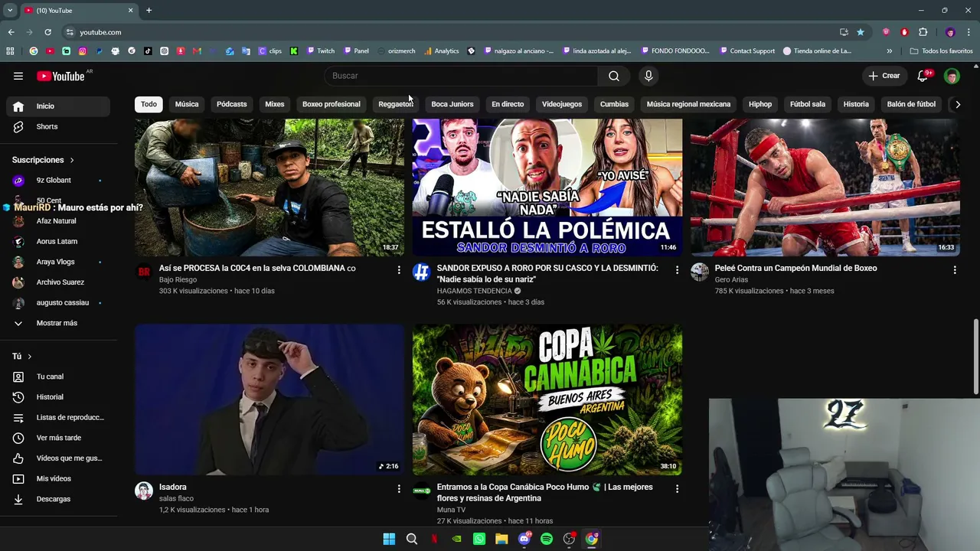Show more category chips with right arrow
The height and width of the screenshot is (551, 980).
click(x=957, y=104)
